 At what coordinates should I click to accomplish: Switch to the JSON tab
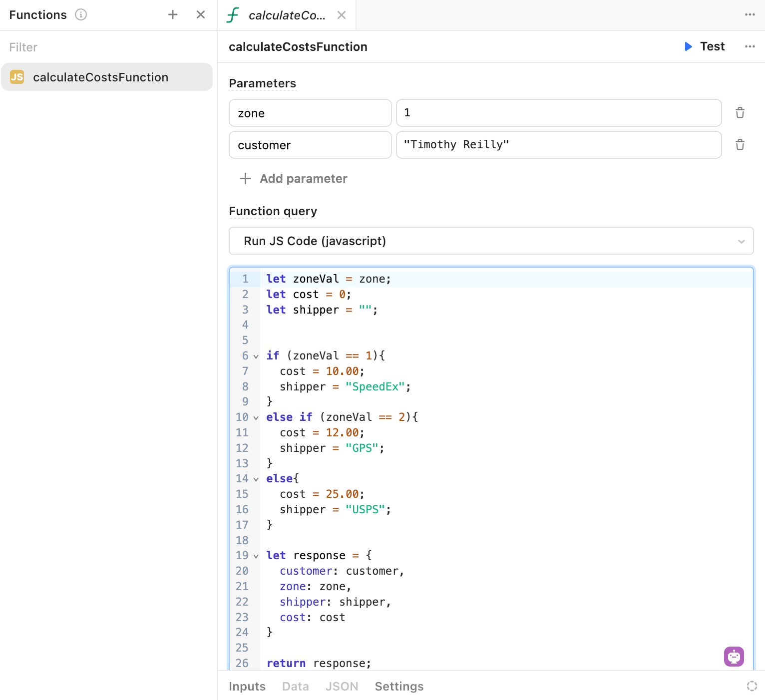click(342, 687)
